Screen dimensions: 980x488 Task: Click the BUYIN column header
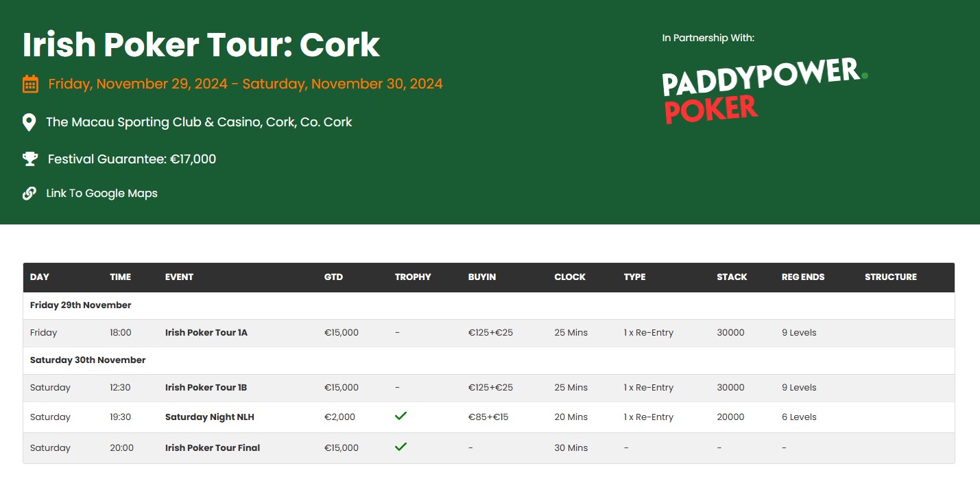481,277
